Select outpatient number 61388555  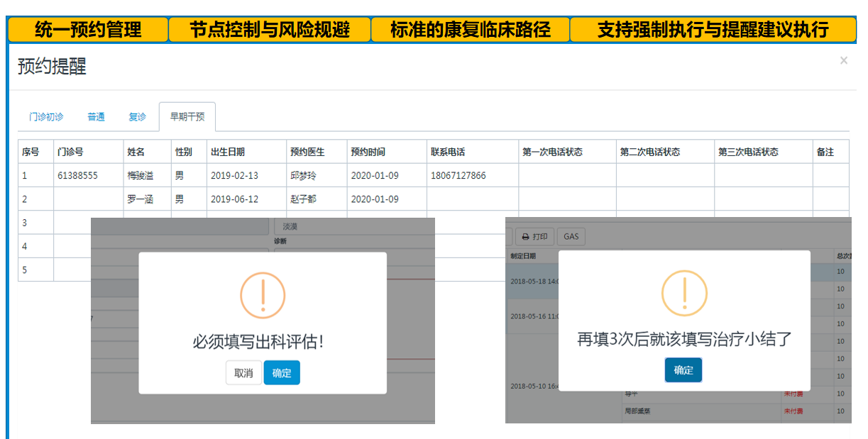pyautogui.click(x=77, y=175)
